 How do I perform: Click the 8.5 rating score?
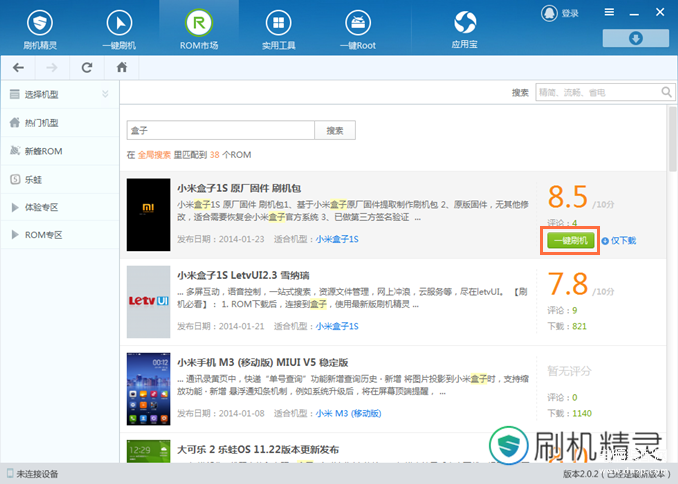click(x=568, y=197)
